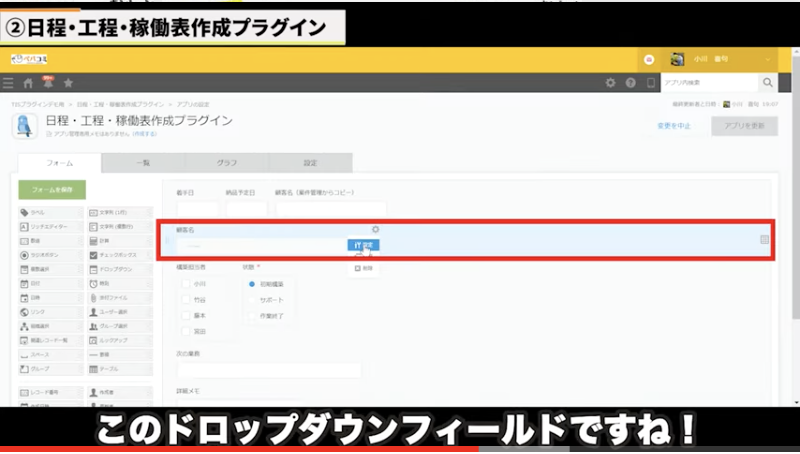800x454 pixels.
Task: Switch to the グラフ tab
Action: pos(227,163)
